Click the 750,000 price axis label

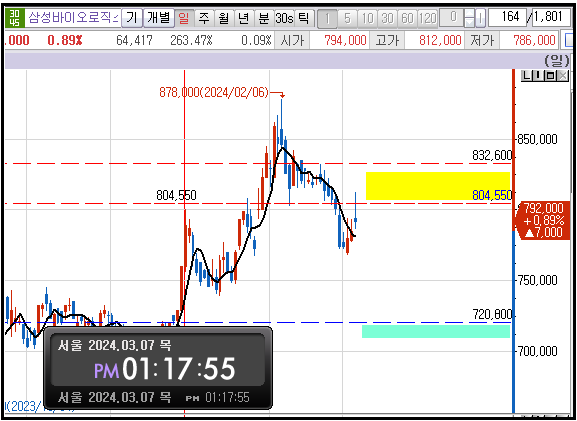[x=538, y=280]
